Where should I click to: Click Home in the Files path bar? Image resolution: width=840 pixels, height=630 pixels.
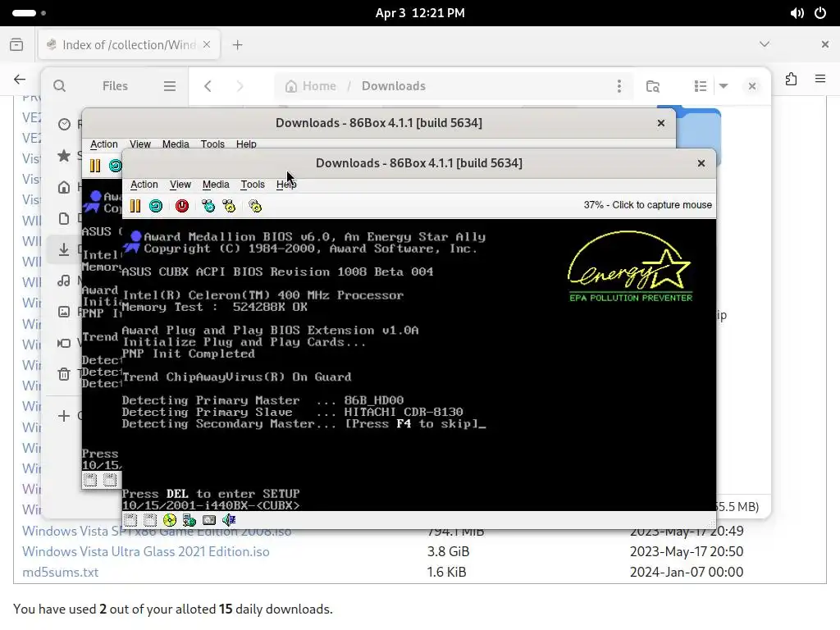311,85
